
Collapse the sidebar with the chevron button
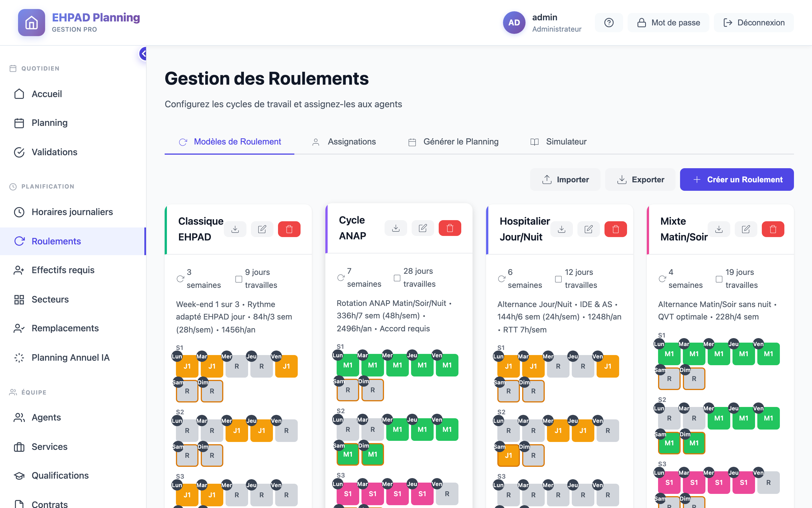pyautogui.click(x=143, y=54)
